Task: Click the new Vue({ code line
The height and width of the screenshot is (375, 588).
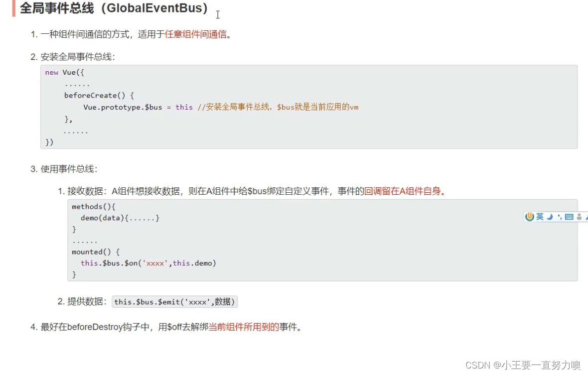Action: point(64,73)
